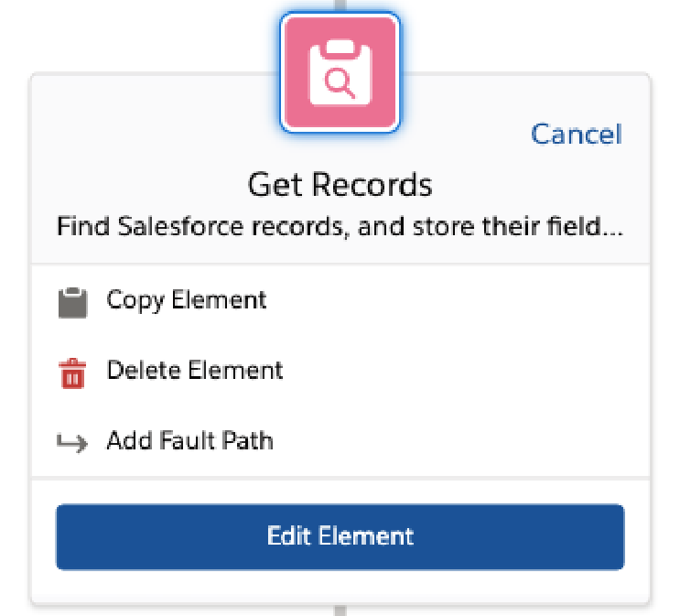Click the clipboard clip atop pink icon
The image size is (680, 616).
pyautogui.click(x=340, y=48)
